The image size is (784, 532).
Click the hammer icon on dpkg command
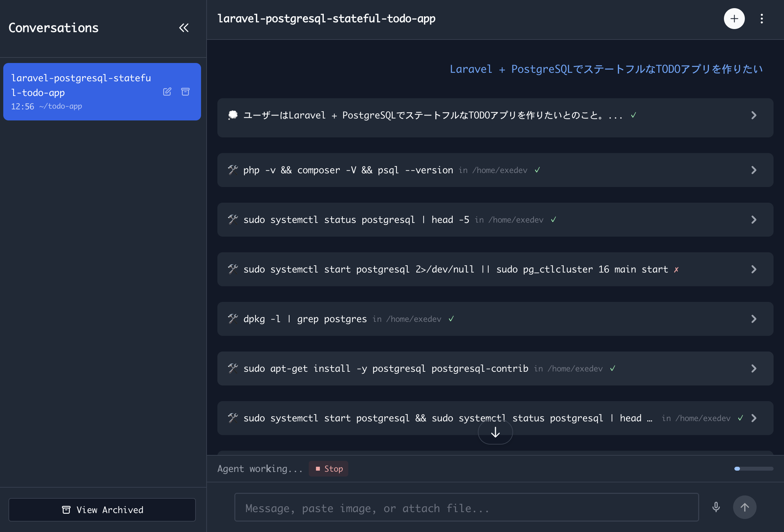tap(233, 319)
